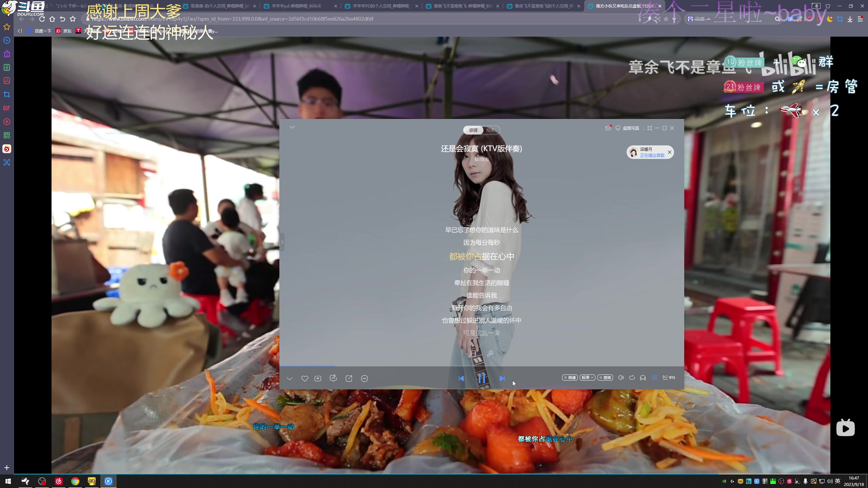Open the playlist queue showing 915
The width and height of the screenshot is (868, 488).
[x=669, y=378]
